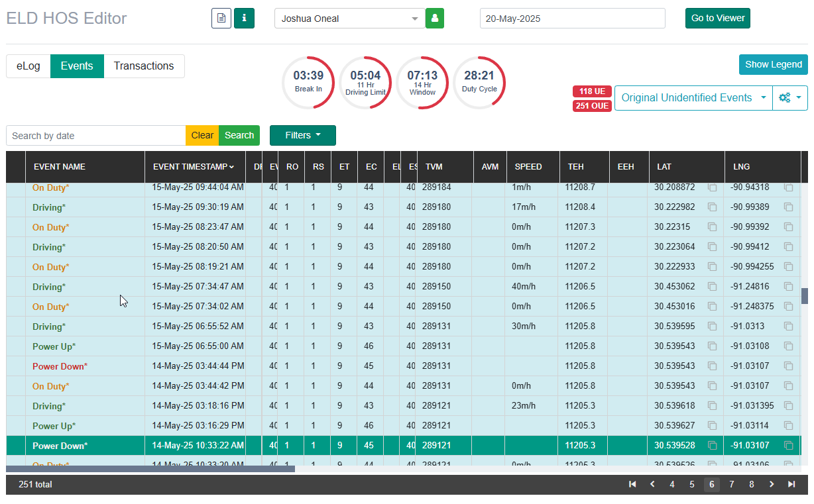Click the horizontal table scrollbar thumb
The height and width of the screenshot is (504, 814).
(x=150, y=469)
